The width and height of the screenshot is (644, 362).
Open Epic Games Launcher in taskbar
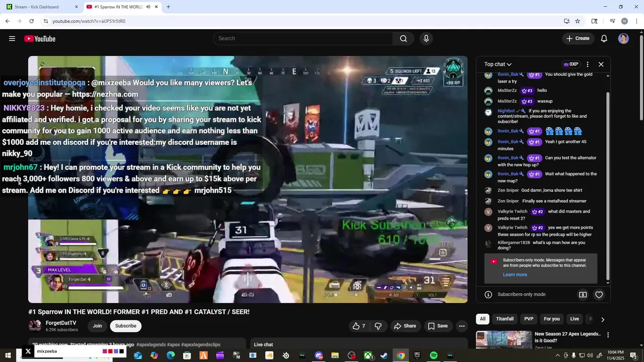coord(417,355)
